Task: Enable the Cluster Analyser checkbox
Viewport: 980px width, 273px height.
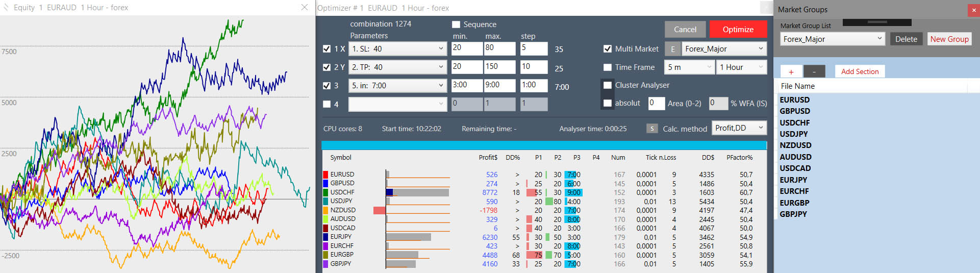Action: [608, 85]
